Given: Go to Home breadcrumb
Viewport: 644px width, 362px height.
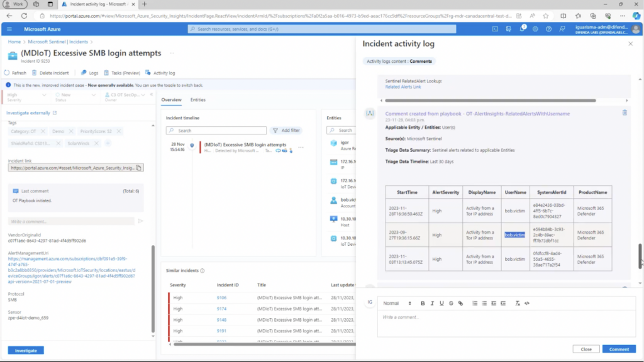Looking at the screenshot, I should point(14,42).
